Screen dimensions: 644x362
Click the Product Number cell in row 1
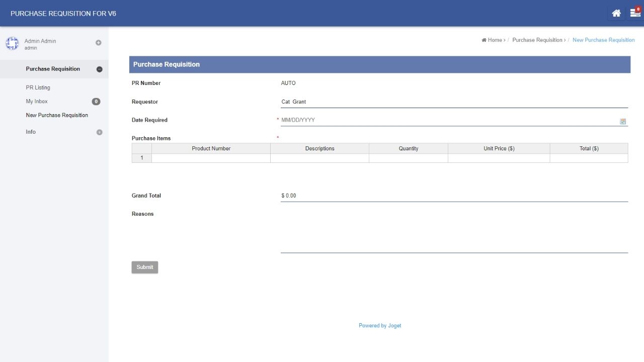211,158
